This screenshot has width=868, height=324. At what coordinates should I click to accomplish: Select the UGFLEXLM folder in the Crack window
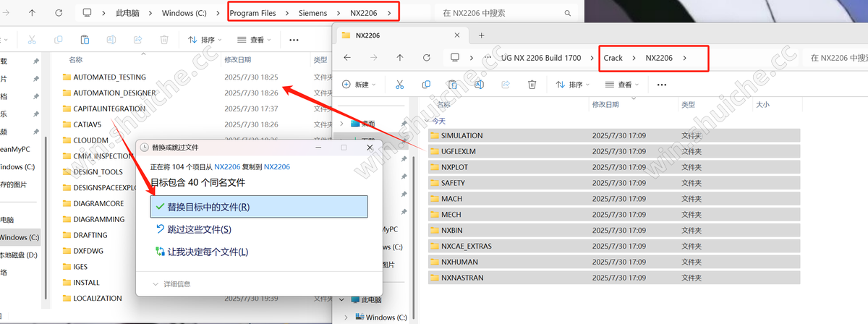point(614,151)
